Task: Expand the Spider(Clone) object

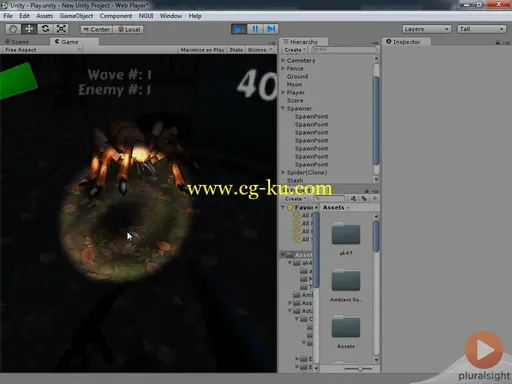Action: 283,172
